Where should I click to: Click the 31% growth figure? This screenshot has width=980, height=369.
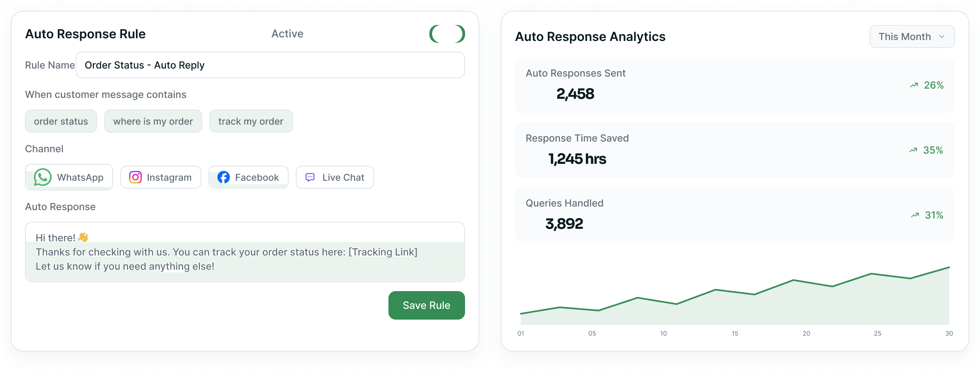(x=934, y=215)
